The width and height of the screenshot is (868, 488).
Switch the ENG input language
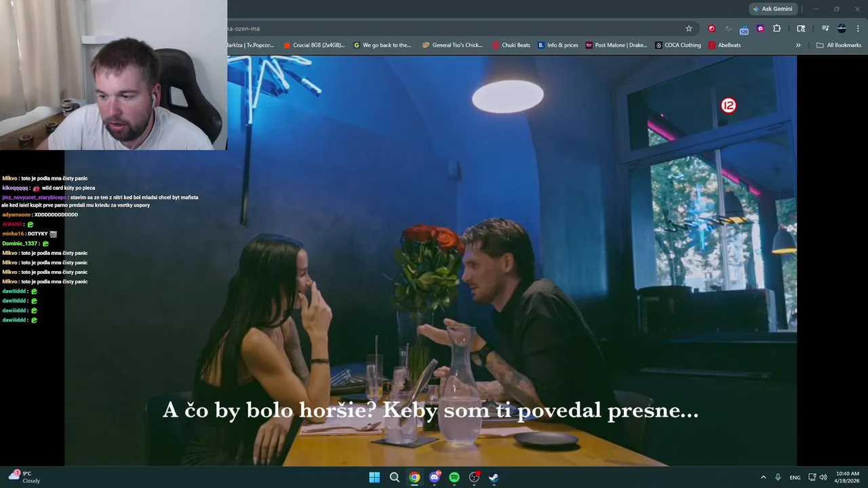coord(795,477)
